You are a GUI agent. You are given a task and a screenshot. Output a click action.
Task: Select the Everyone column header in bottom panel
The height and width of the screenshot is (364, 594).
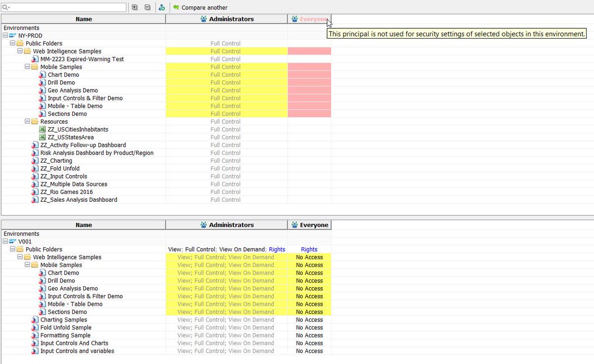(x=309, y=225)
